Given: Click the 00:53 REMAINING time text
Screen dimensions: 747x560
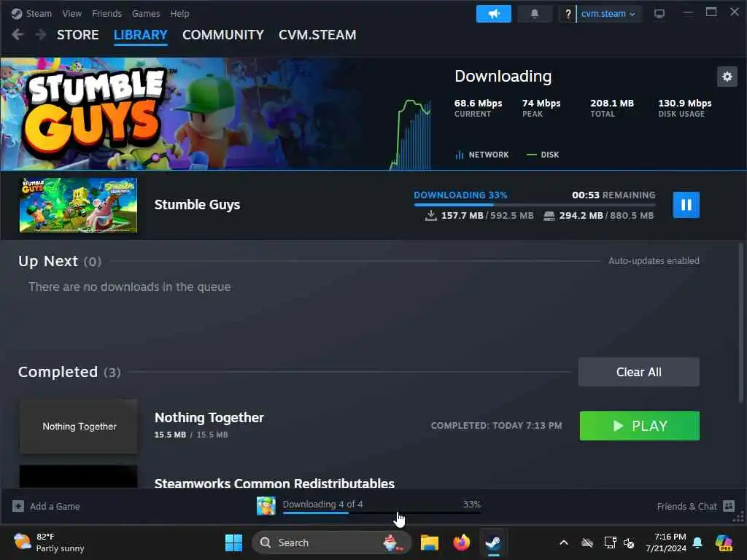Looking at the screenshot, I should (613, 195).
